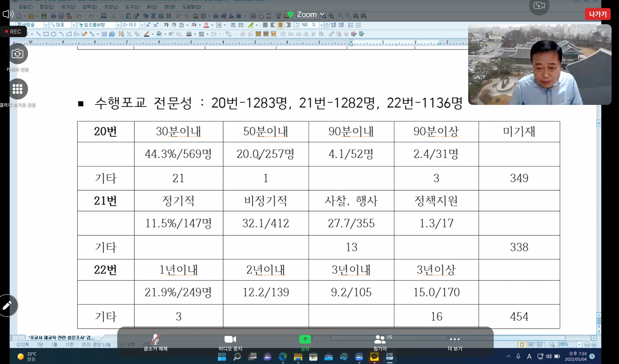Toggle bold 가 formatting
The width and height of the screenshot is (619, 364).
(166, 25)
